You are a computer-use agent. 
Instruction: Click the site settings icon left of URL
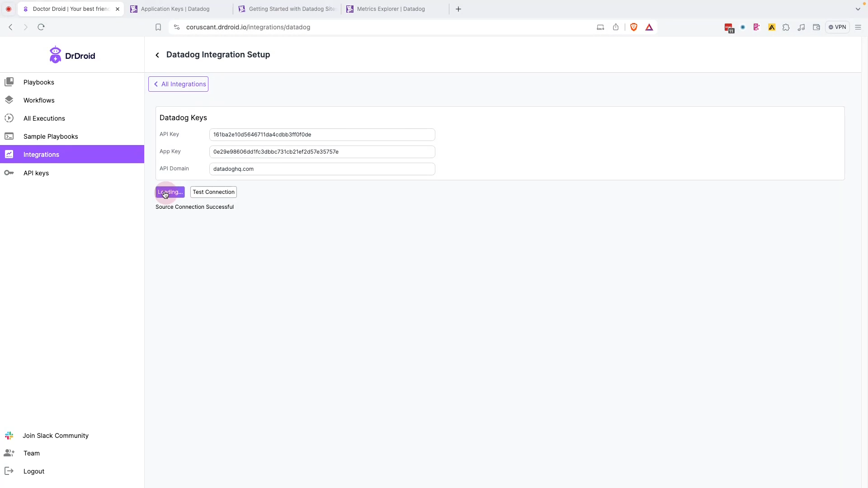177,27
